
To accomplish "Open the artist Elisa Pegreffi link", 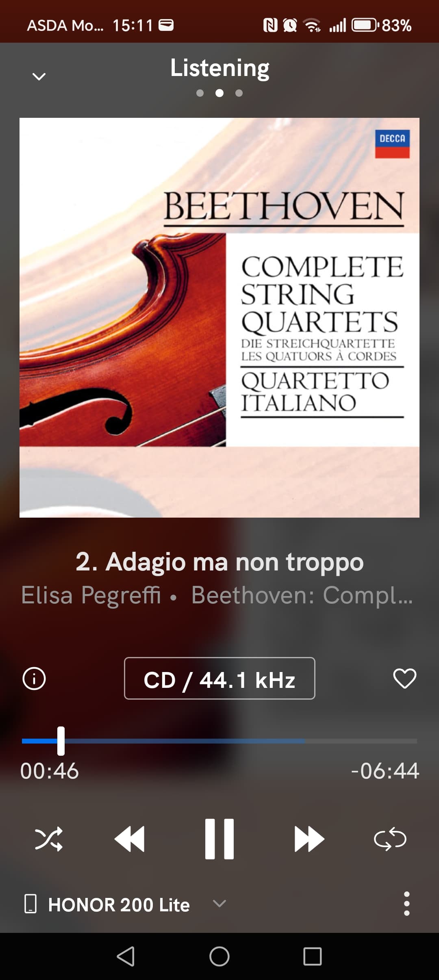I will click(x=91, y=595).
